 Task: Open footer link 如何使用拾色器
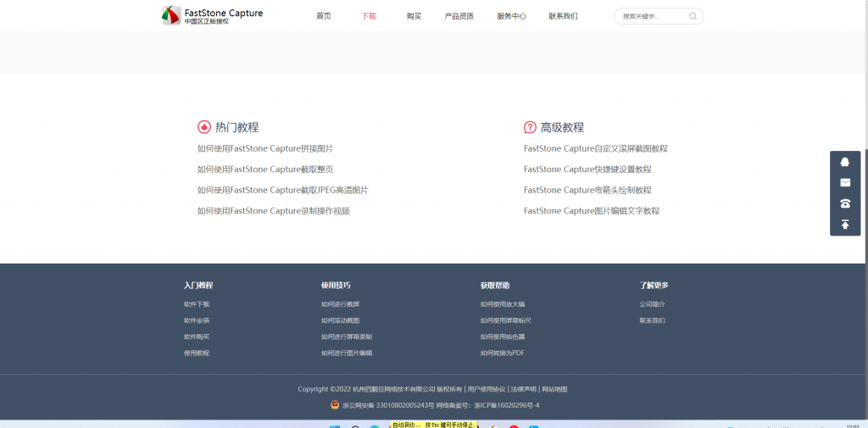coord(503,336)
